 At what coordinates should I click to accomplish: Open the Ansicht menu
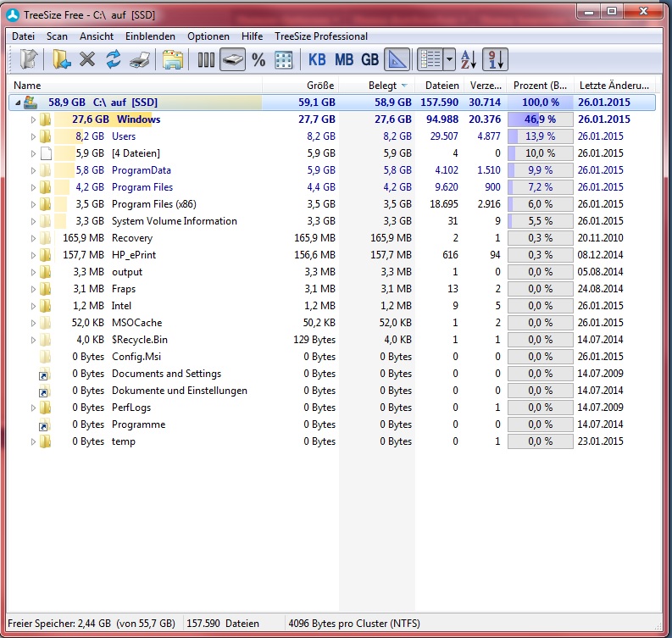(x=97, y=36)
